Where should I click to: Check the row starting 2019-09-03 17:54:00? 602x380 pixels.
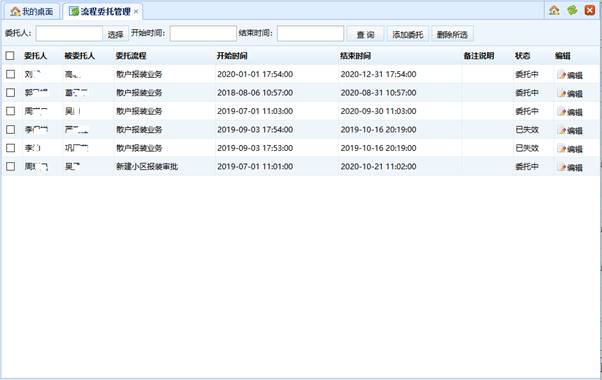click(10, 129)
